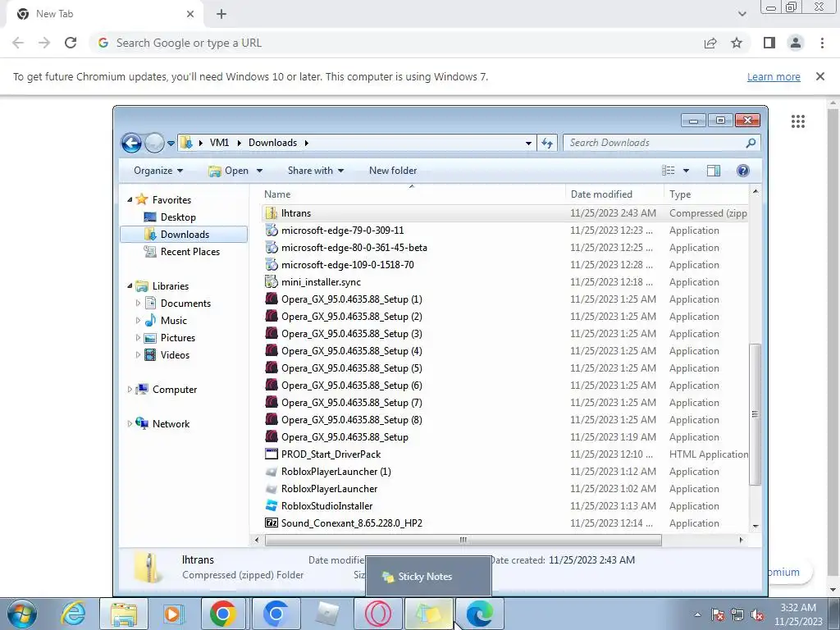Select mini_installer.sync file icon
The image size is (840, 630).
272,282
